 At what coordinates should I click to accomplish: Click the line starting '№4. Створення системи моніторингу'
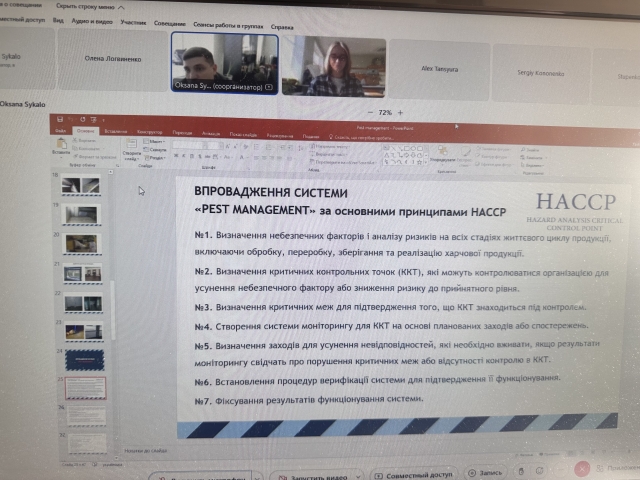tap(391, 326)
